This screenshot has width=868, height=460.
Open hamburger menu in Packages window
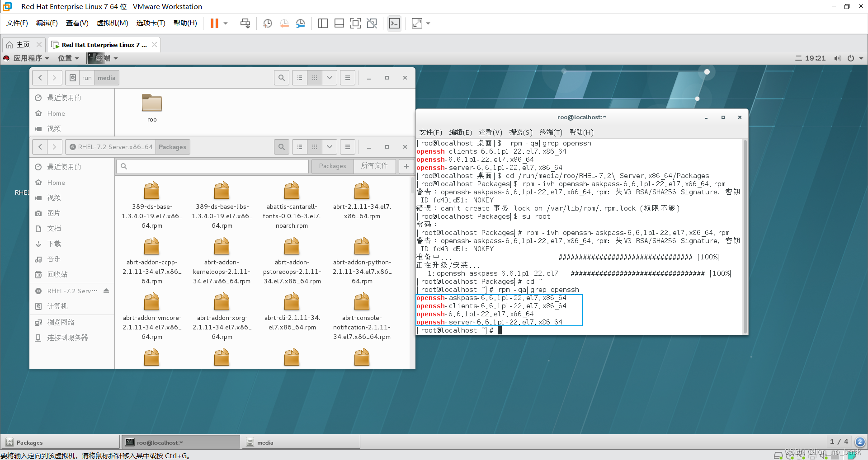pos(348,147)
